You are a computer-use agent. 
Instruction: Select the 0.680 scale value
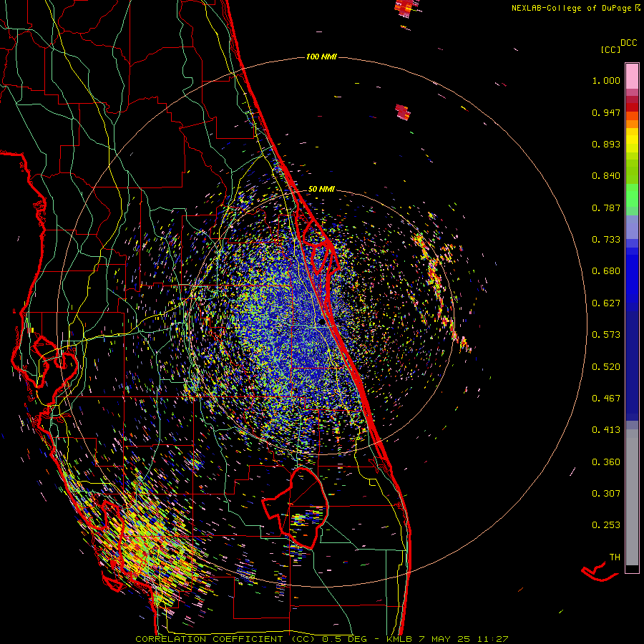606,271
